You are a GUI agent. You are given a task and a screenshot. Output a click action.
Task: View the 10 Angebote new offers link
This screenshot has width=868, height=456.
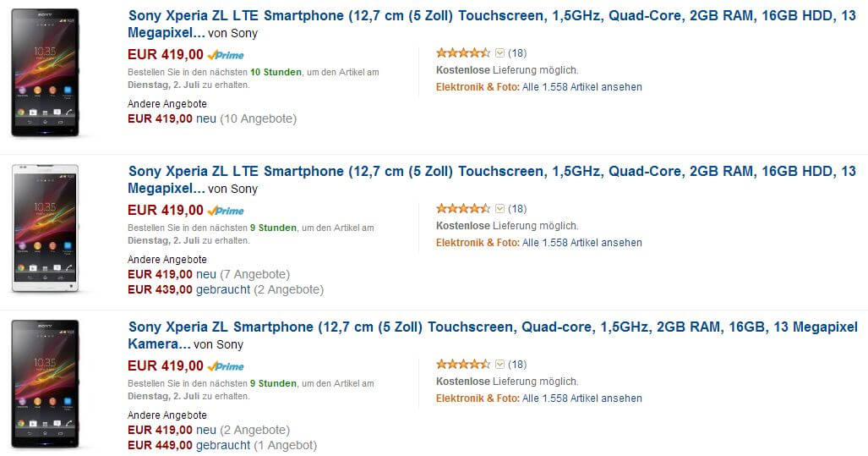click(258, 118)
